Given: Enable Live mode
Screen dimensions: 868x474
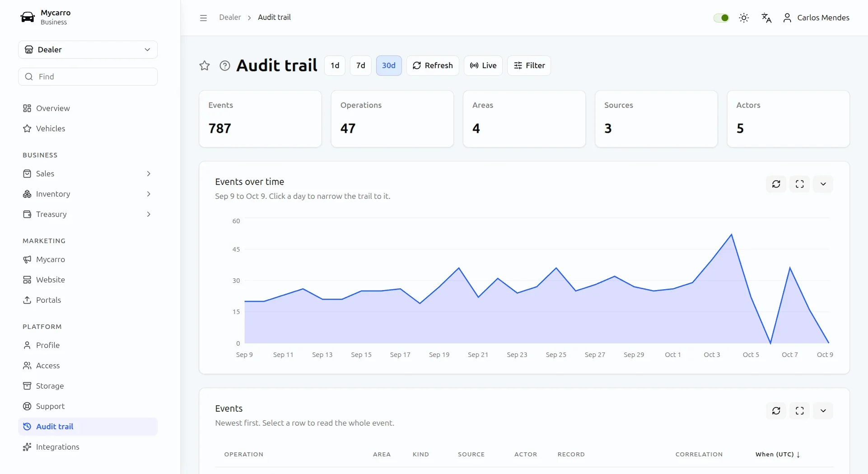Looking at the screenshot, I should pyautogui.click(x=483, y=66).
